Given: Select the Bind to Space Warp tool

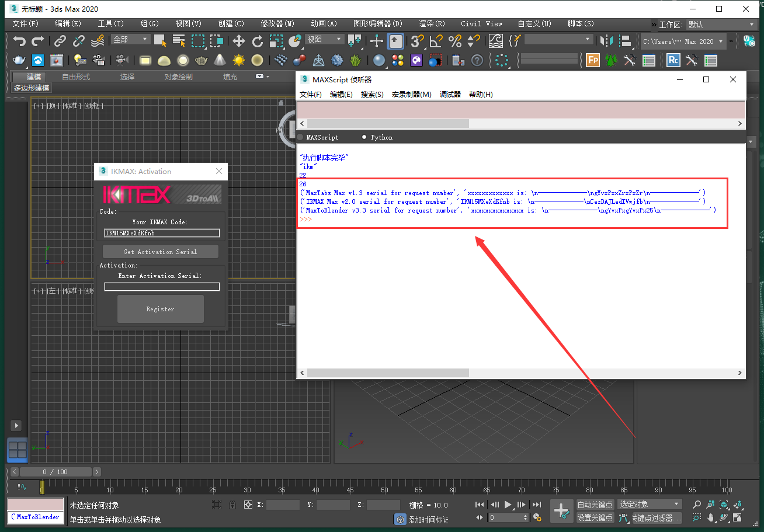Looking at the screenshot, I should pos(98,41).
